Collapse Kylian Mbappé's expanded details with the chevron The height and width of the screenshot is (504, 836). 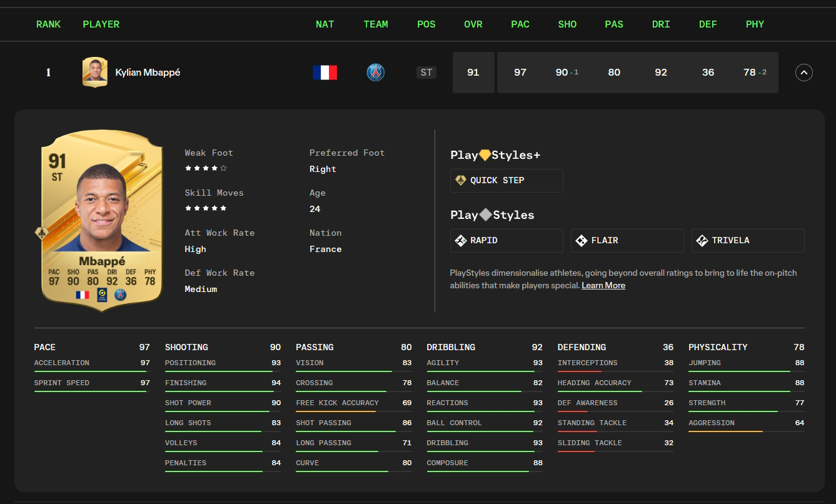coord(804,73)
